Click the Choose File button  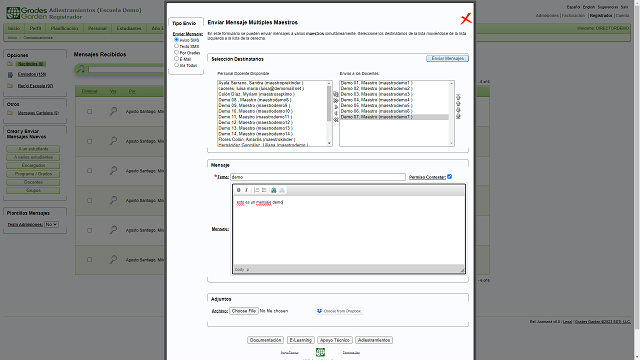pos(244,311)
